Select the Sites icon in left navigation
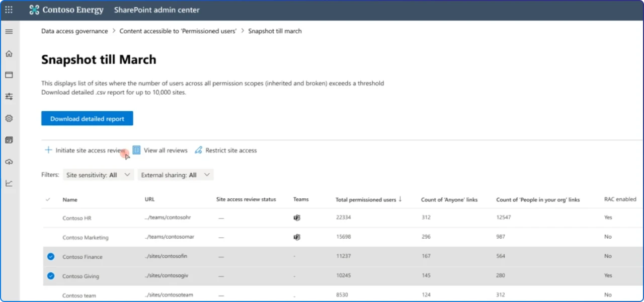 (9, 74)
